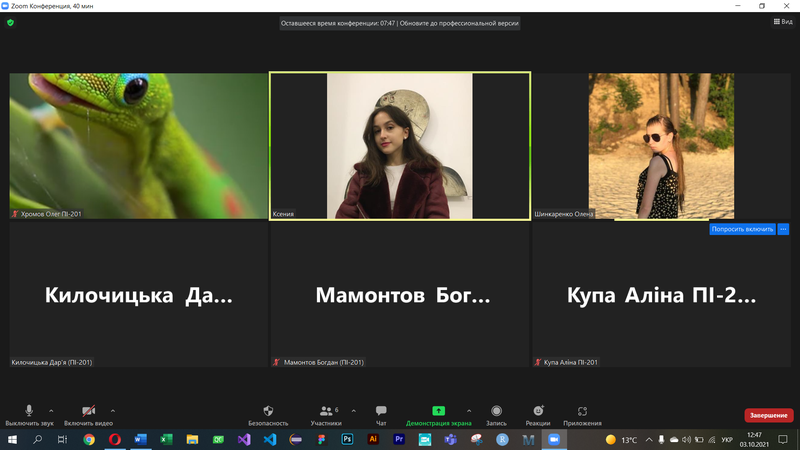The width and height of the screenshot is (800, 450).
Task: Open Visual Studio from the taskbar
Action: 244,439
